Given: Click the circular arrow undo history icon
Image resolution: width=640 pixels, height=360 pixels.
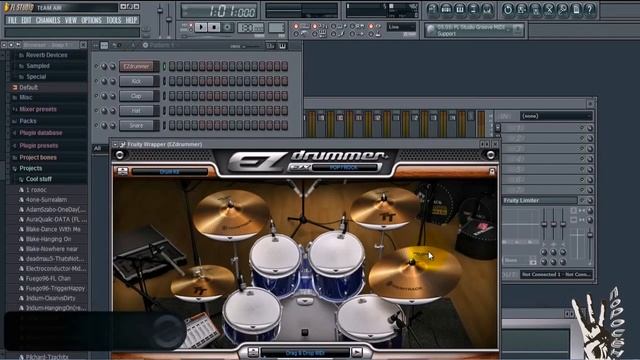Looking at the screenshot, I should coord(507,9).
